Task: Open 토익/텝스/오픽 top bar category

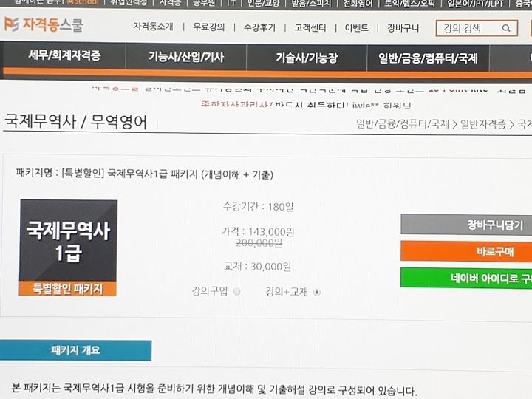Action: click(409, 4)
